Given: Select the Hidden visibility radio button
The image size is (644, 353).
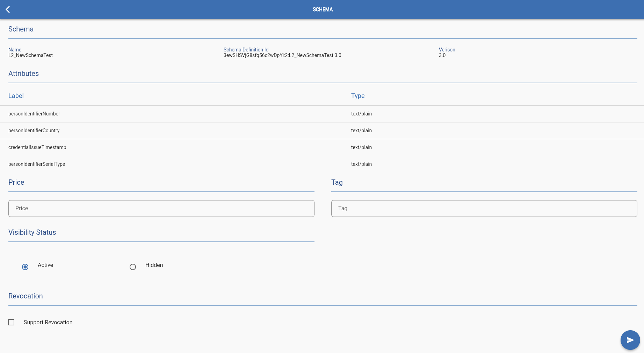Looking at the screenshot, I should tap(133, 267).
